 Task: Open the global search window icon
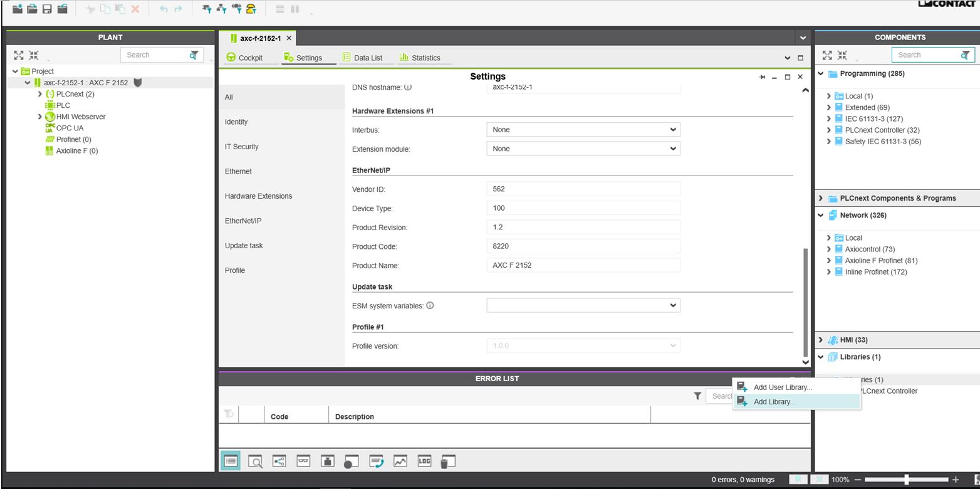coord(255,462)
